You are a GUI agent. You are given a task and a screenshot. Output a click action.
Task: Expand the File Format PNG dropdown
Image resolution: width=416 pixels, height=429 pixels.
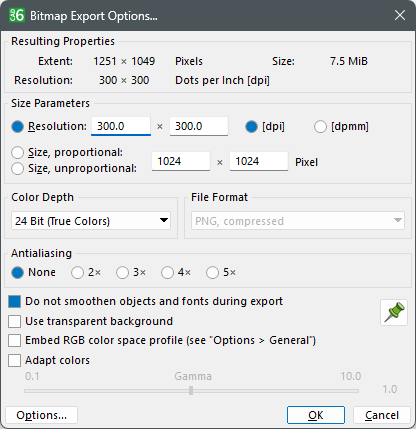click(x=298, y=221)
